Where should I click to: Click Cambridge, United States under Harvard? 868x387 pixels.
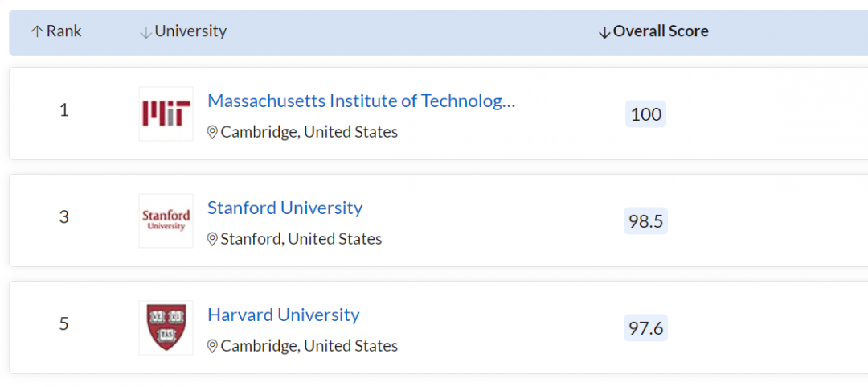pos(309,346)
